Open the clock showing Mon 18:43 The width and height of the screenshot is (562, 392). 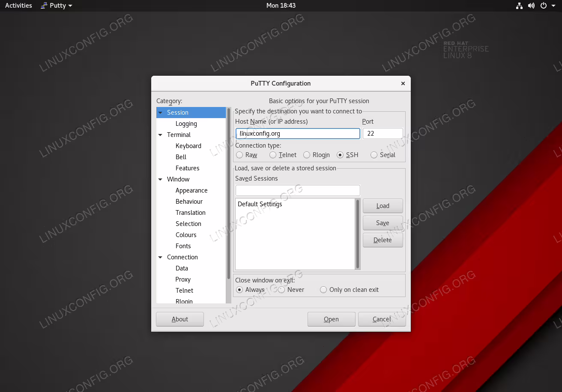click(281, 6)
